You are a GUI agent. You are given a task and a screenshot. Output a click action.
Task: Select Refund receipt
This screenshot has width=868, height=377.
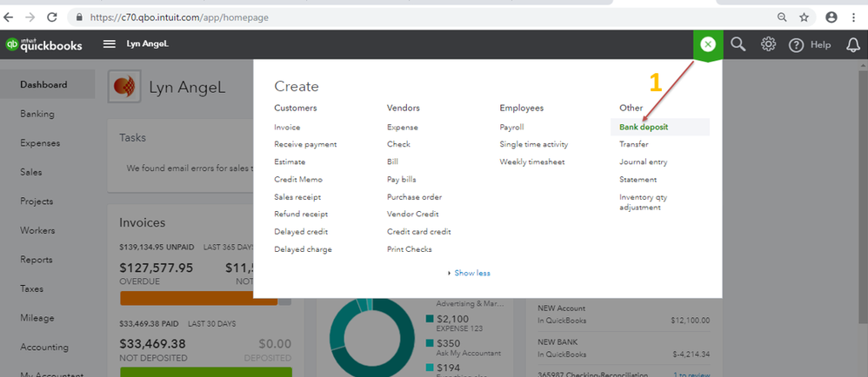point(301,214)
